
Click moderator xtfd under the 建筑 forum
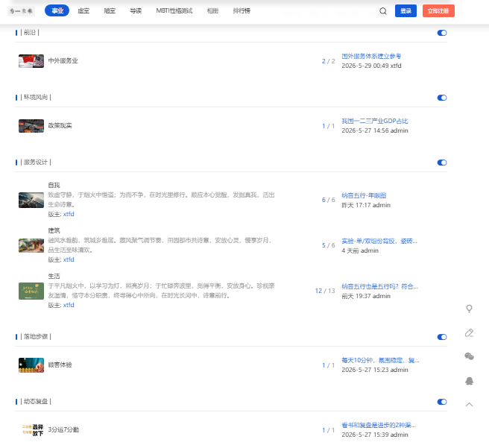click(x=69, y=259)
